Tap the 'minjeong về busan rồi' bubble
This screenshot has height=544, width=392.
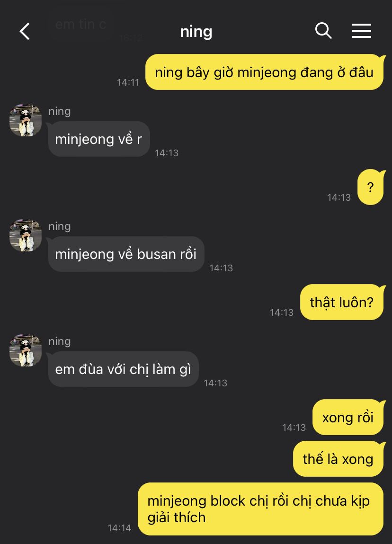coord(126,254)
